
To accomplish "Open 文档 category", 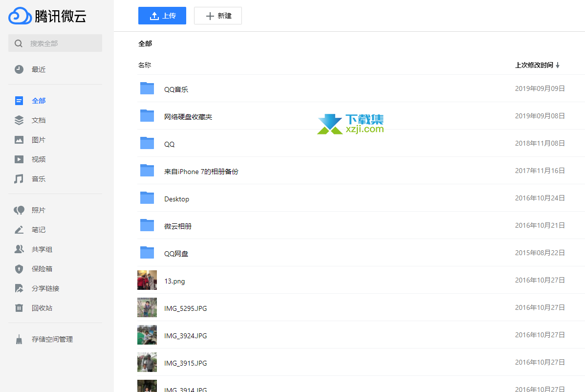I will tap(39, 120).
